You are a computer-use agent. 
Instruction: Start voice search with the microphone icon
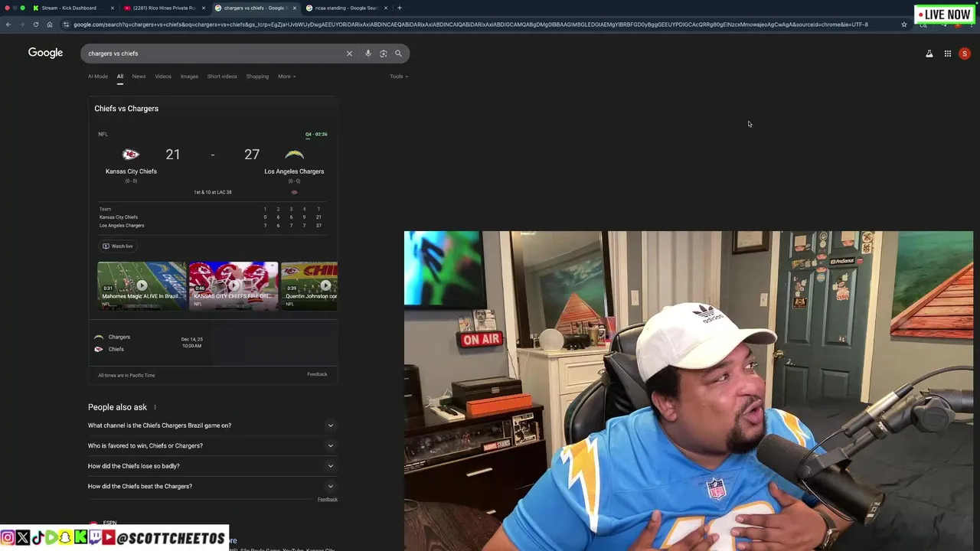(368, 54)
